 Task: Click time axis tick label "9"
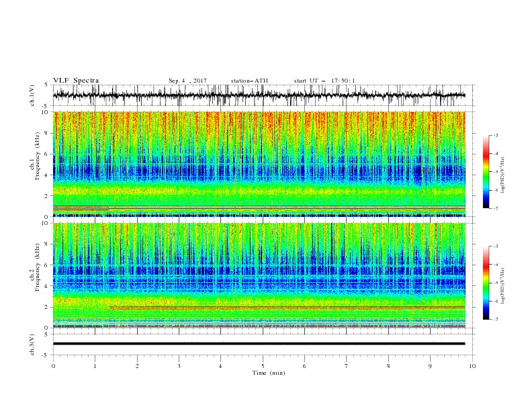coord(430,366)
